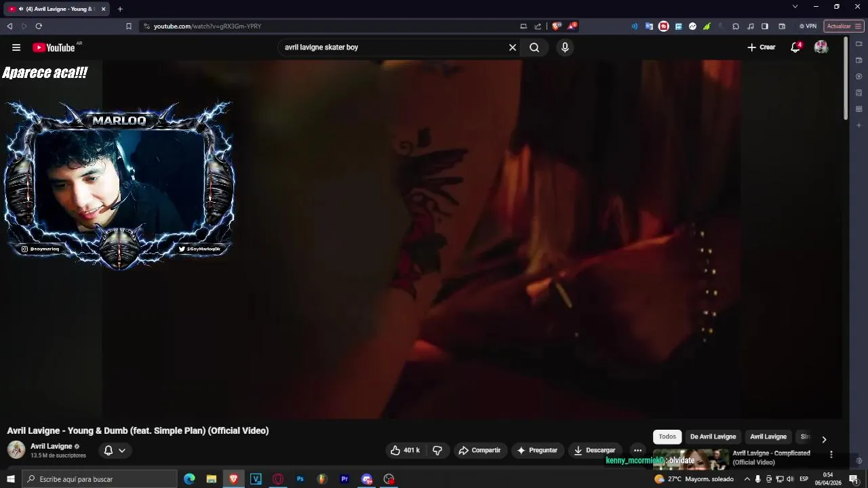
Task: Open File Explorer from the taskbar
Action: [212, 479]
